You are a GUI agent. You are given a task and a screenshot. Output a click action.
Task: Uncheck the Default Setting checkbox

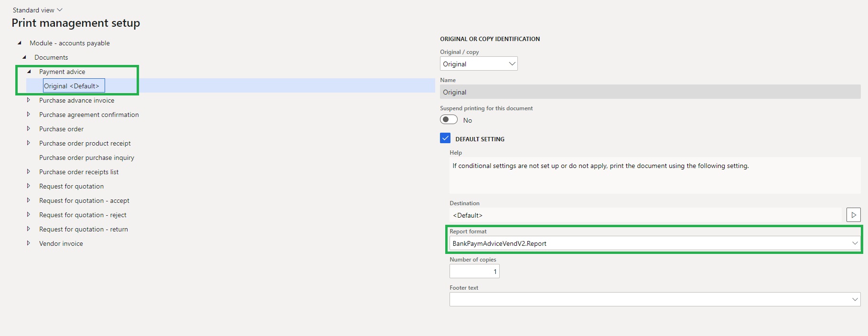[445, 138]
